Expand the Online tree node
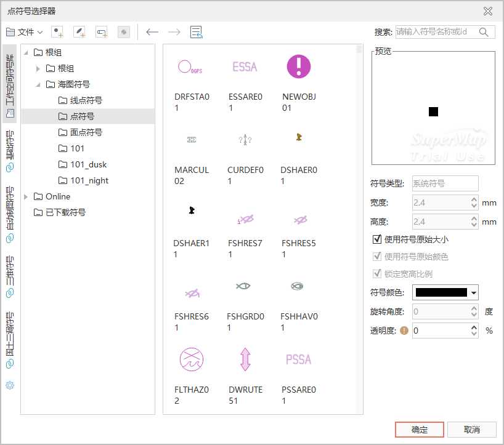504x445 pixels. click(x=25, y=197)
